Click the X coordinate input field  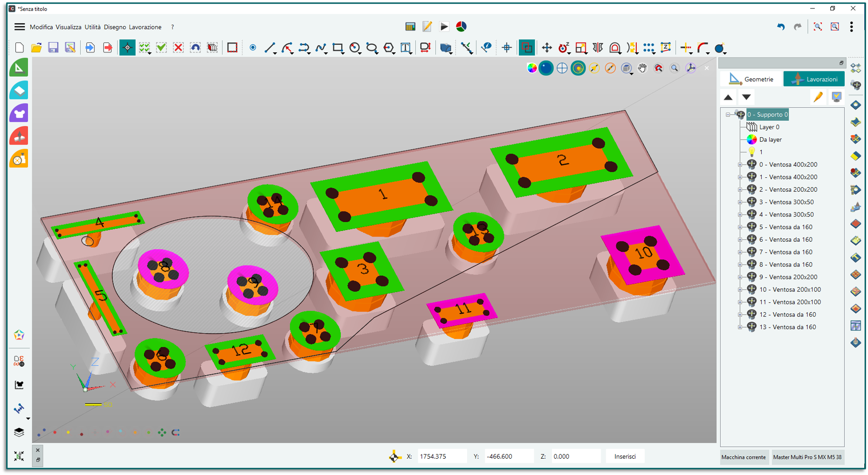point(441,456)
